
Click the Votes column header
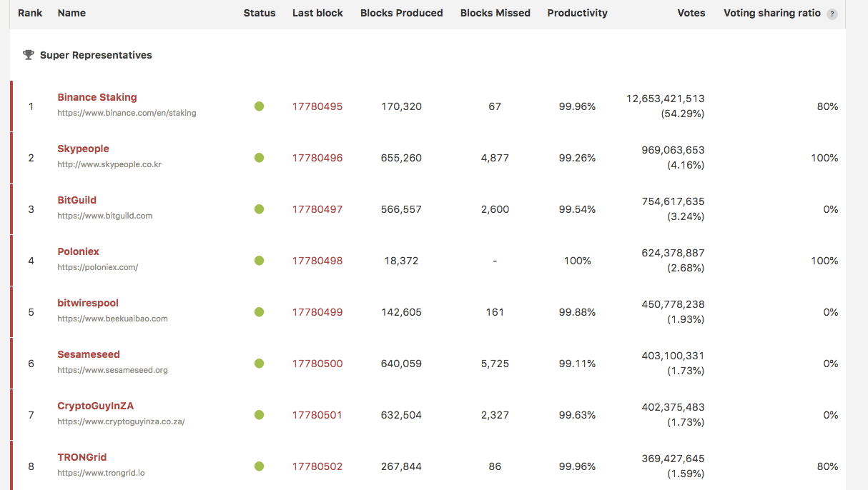coord(691,13)
